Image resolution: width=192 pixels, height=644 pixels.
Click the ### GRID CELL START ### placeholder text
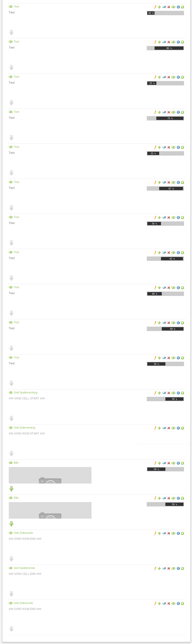[27, 398]
